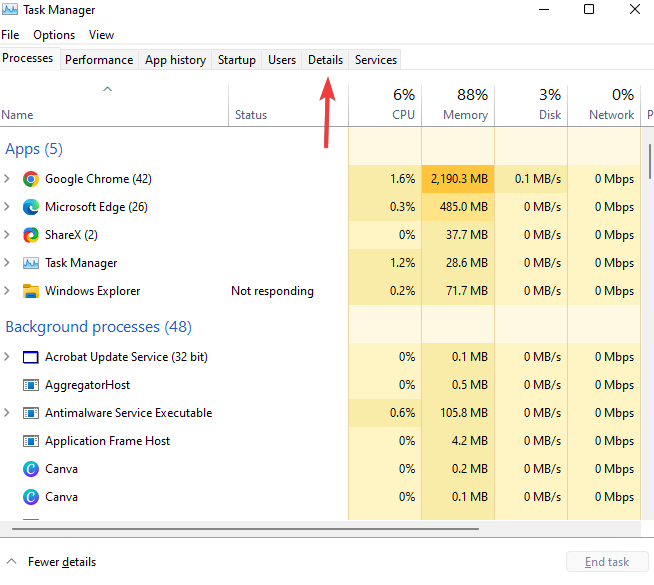Switch to the App history tab
This screenshot has width=654, height=585.
176,60
